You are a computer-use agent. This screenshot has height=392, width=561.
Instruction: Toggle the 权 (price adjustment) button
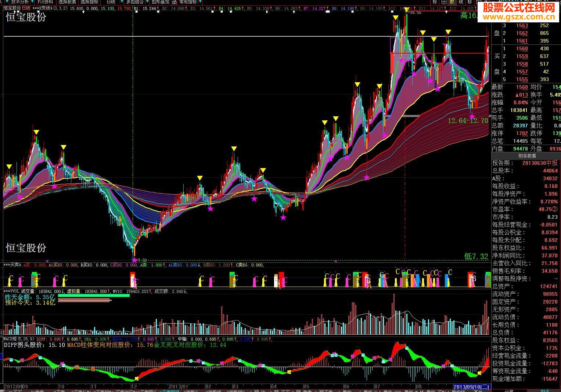[x=452, y=2]
